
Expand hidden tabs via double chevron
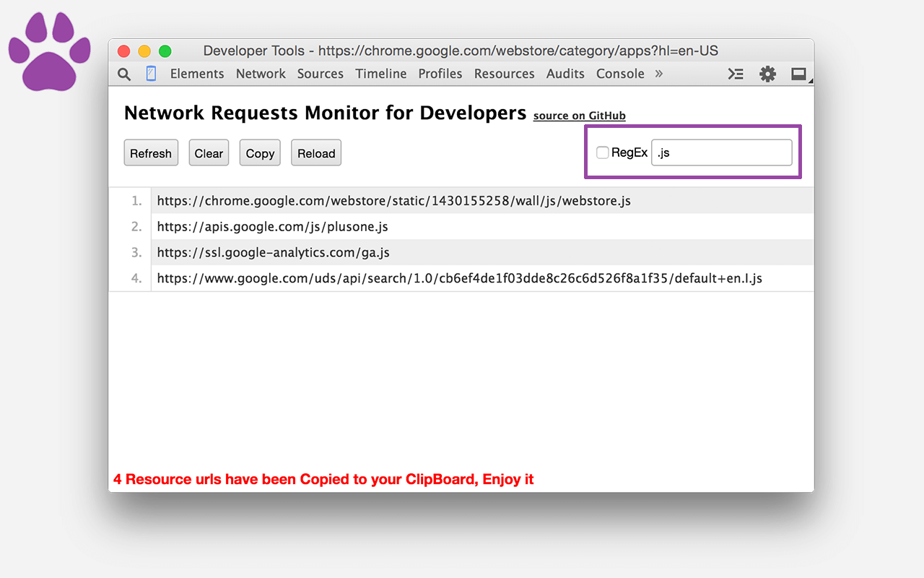(658, 74)
